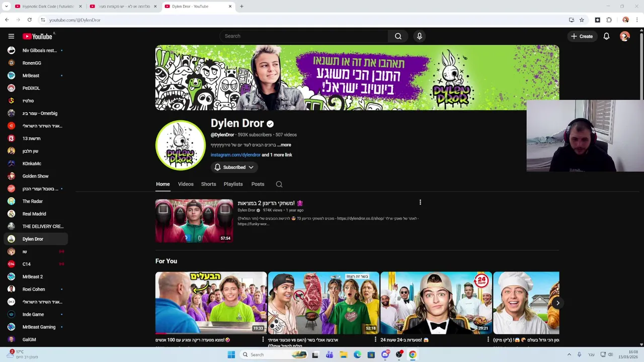Open Chrome from the taskbar
The width and height of the screenshot is (644, 362).
tap(413, 354)
